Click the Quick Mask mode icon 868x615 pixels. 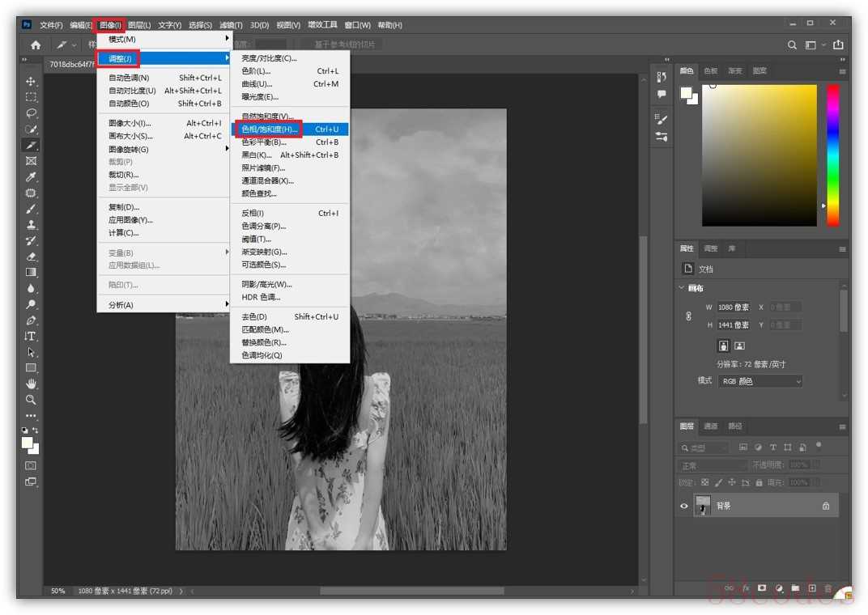click(31, 465)
